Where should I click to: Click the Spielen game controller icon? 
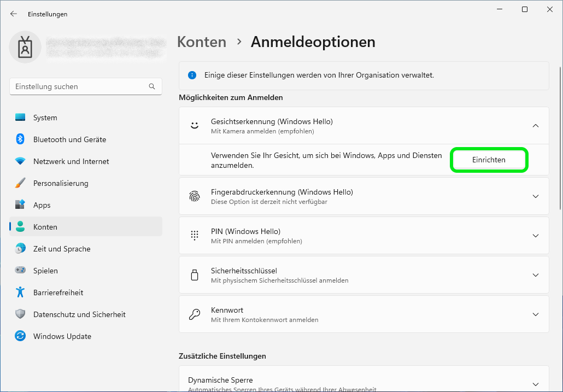[x=20, y=271]
